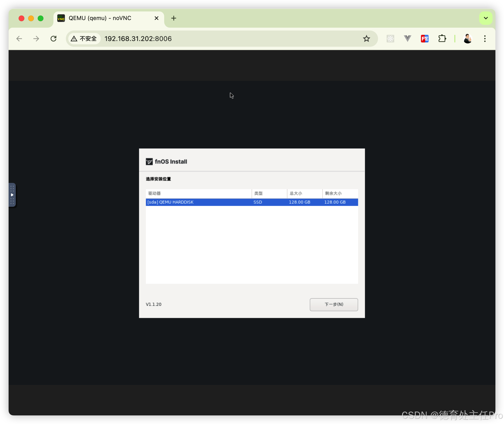Go back in browser history
This screenshot has width=504, height=424.
19,39
